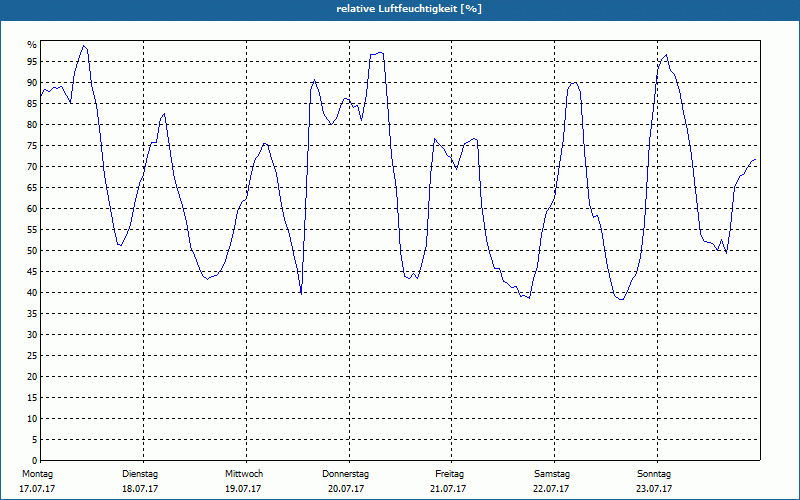Click the y-axis value 15
Image resolution: width=800 pixels, height=500 pixels.
tap(32, 397)
